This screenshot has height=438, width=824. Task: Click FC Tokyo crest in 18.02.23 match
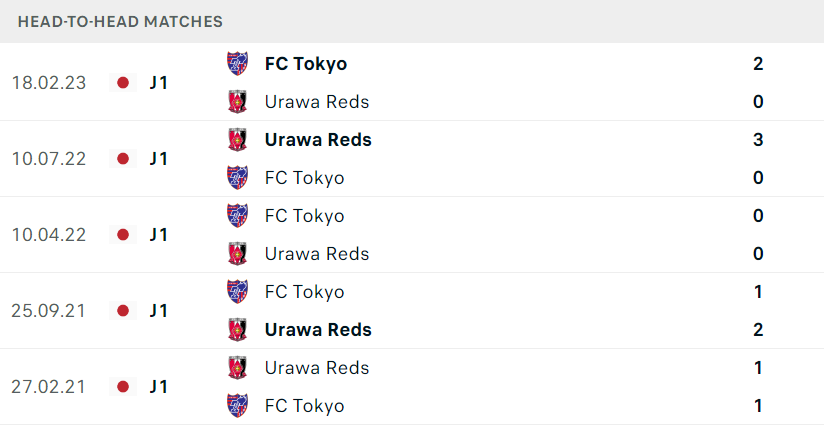[x=238, y=64]
